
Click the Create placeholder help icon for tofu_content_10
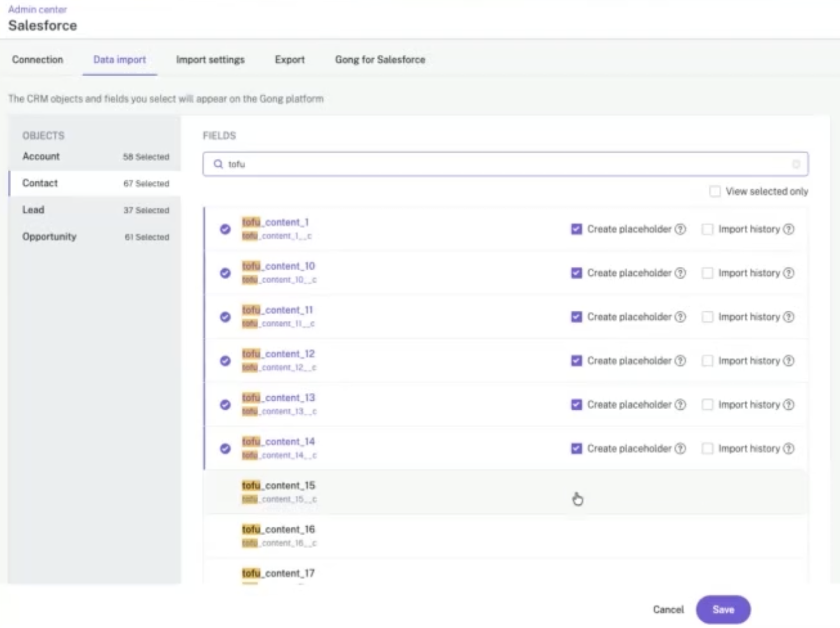(680, 273)
